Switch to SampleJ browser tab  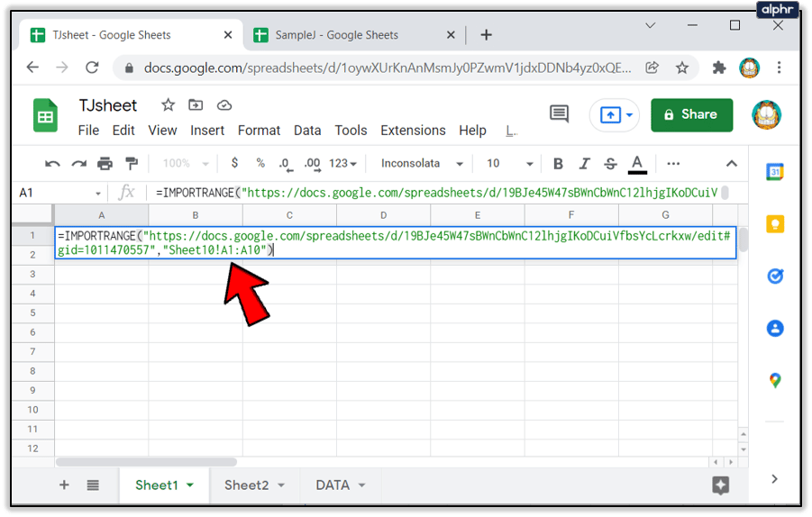(x=337, y=35)
